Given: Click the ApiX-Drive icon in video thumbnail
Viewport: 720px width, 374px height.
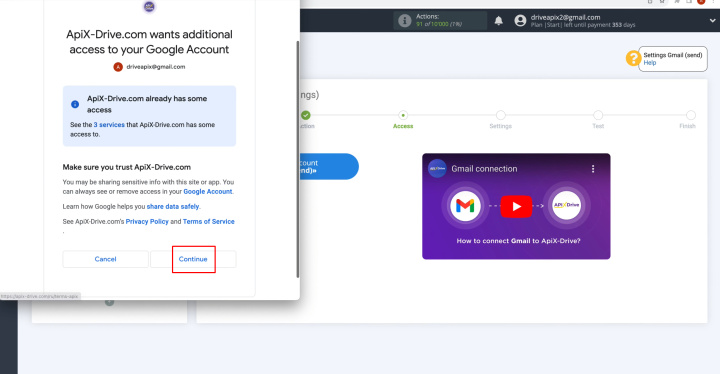Looking at the screenshot, I should pyautogui.click(x=566, y=206).
